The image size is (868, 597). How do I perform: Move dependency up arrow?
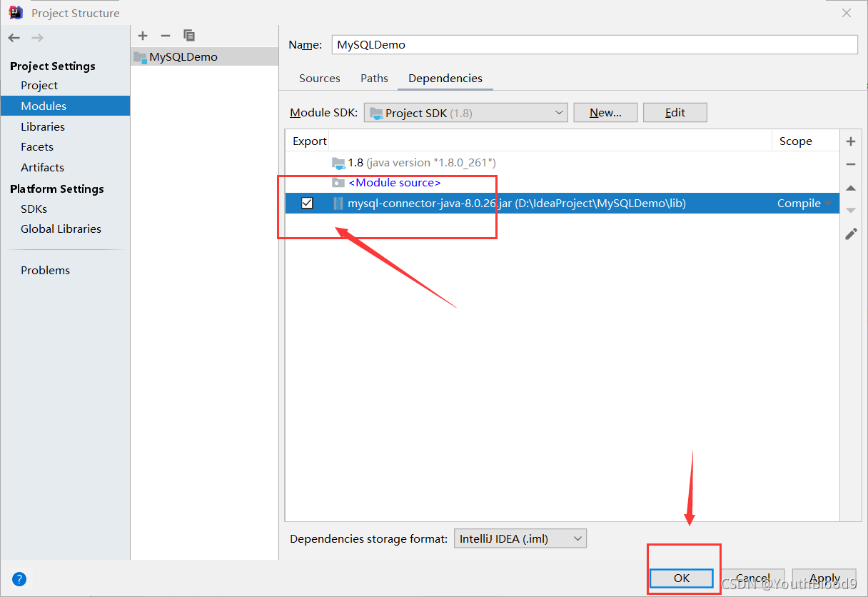point(851,188)
